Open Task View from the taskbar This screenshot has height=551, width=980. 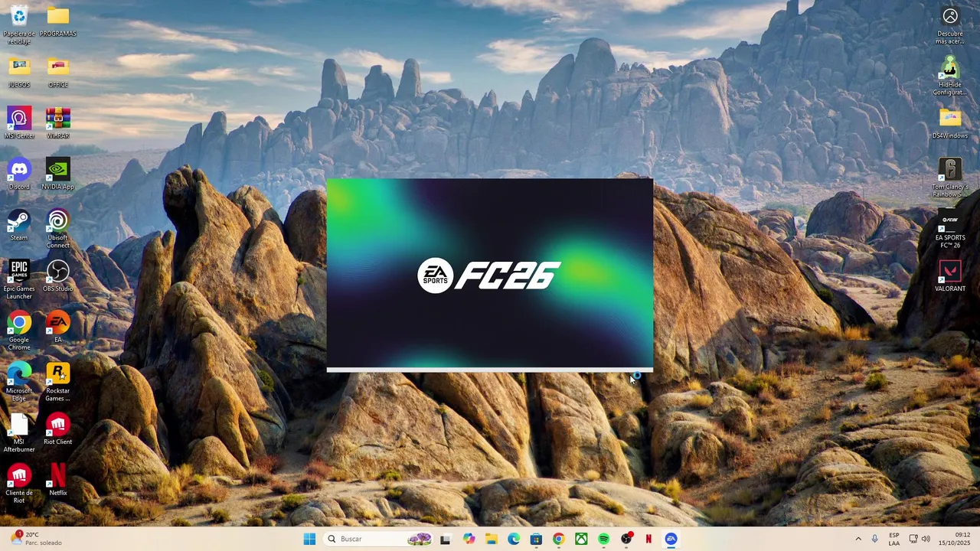point(445,539)
